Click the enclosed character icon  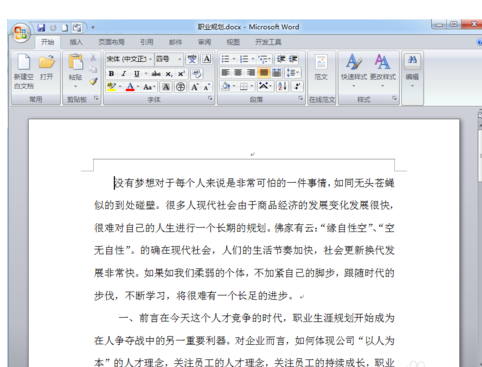(x=180, y=87)
